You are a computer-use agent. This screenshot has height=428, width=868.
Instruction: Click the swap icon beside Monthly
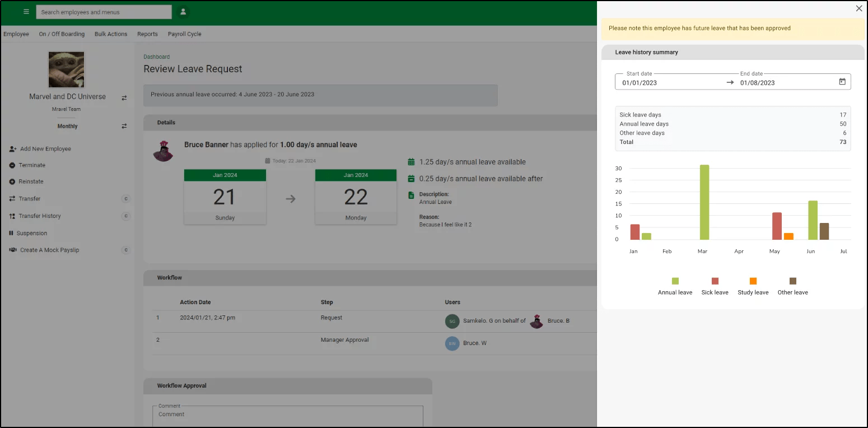coord(124,127)
